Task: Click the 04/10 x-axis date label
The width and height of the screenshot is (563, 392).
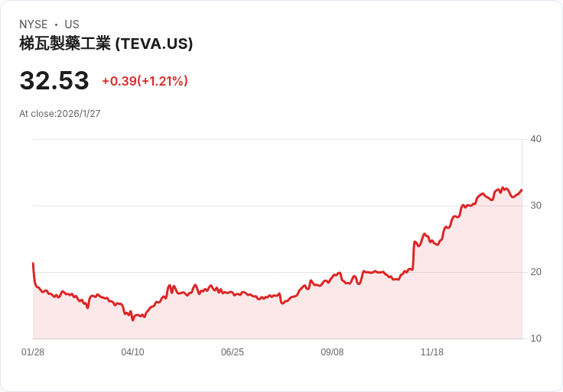Action: [132, 352]
